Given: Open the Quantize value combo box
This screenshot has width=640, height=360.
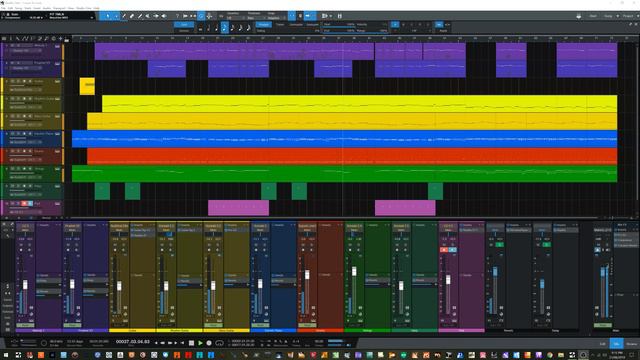Looking at the screenshot, I should (x=236, y=18).
